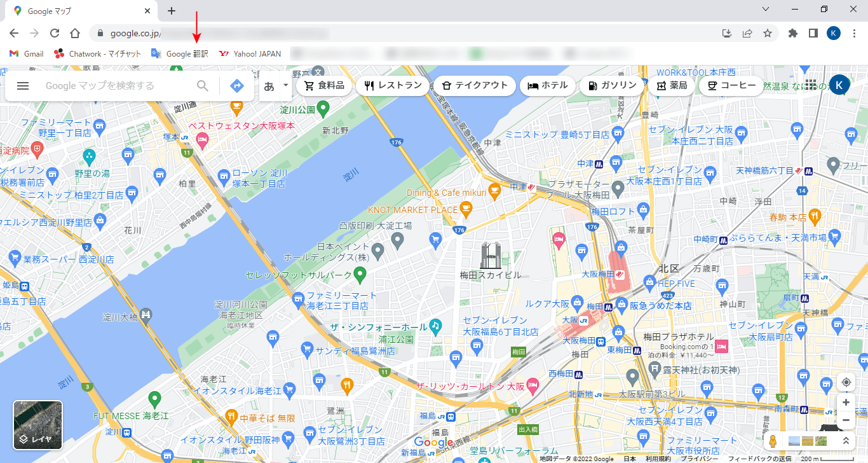This screenshot has height=463, width=868.
Task: Click the Chrome back arrow
Action: click(14, 33)
